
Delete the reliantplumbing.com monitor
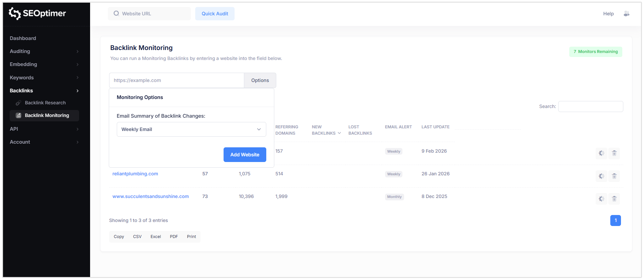pos(614,176)
